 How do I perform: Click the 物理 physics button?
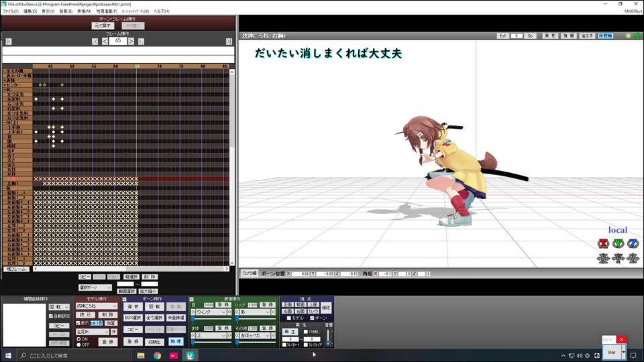pos(175,341)
